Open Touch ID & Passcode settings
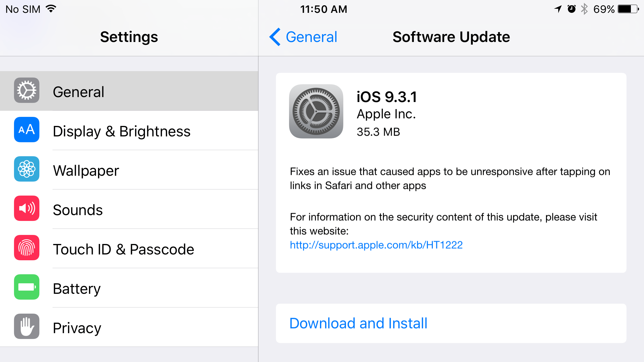 (x=129, y=248)
